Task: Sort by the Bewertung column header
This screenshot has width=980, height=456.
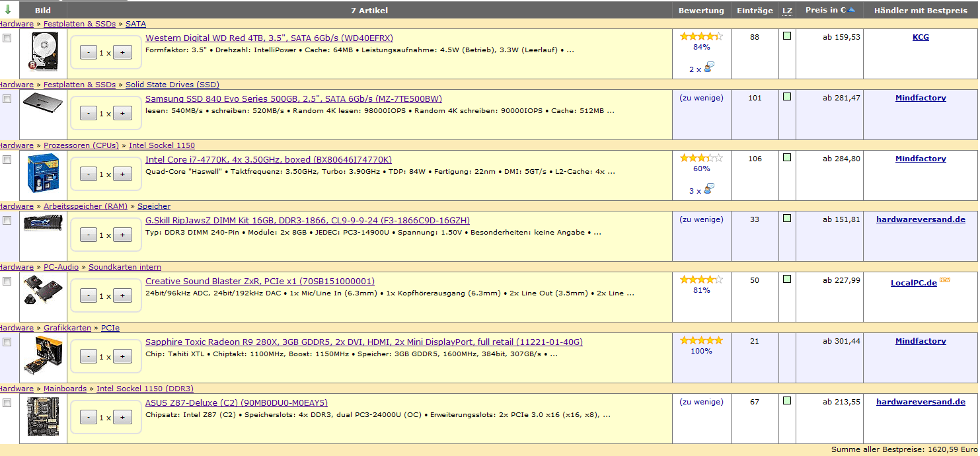Action: click(x=701, y=11)
